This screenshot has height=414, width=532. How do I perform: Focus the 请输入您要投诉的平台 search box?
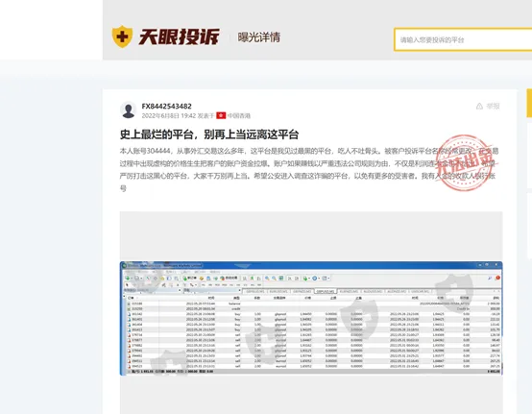point(463,39)
